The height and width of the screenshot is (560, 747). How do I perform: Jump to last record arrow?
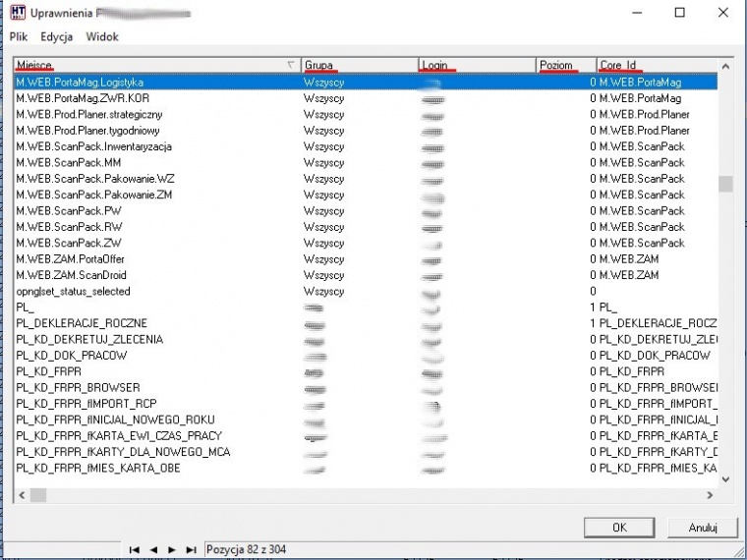click(191, 549)
